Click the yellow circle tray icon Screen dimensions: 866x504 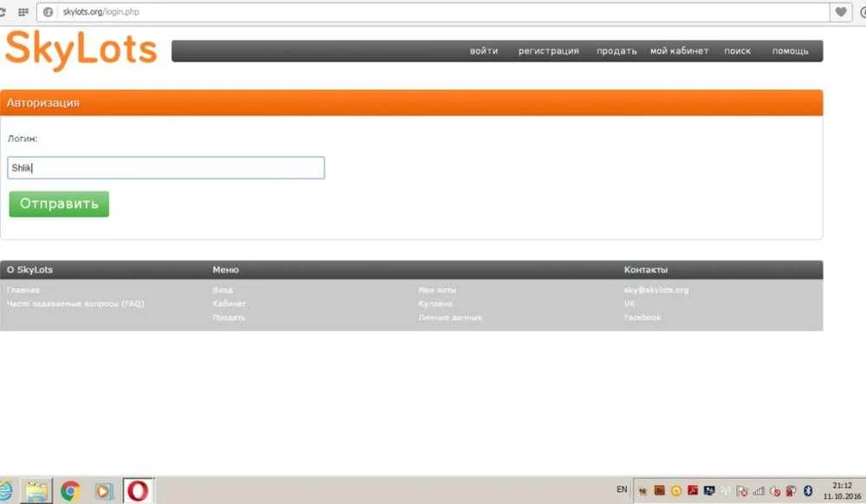tap(676, 490)
